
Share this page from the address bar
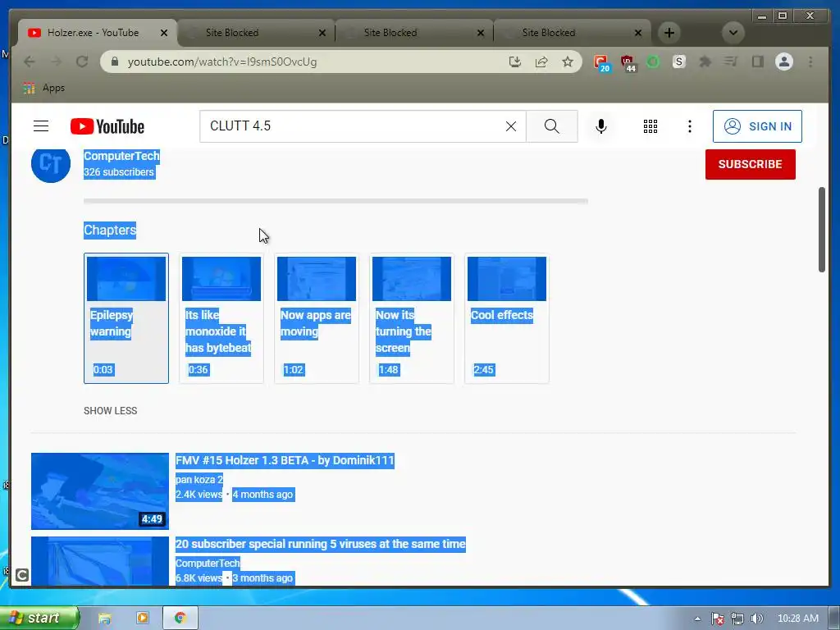point(541,62)
